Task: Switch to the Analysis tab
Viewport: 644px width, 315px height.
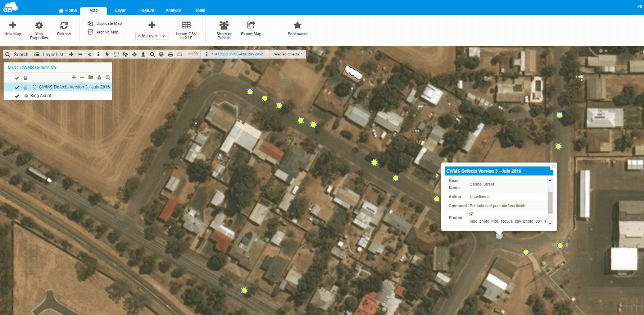Action: [173, 10]
